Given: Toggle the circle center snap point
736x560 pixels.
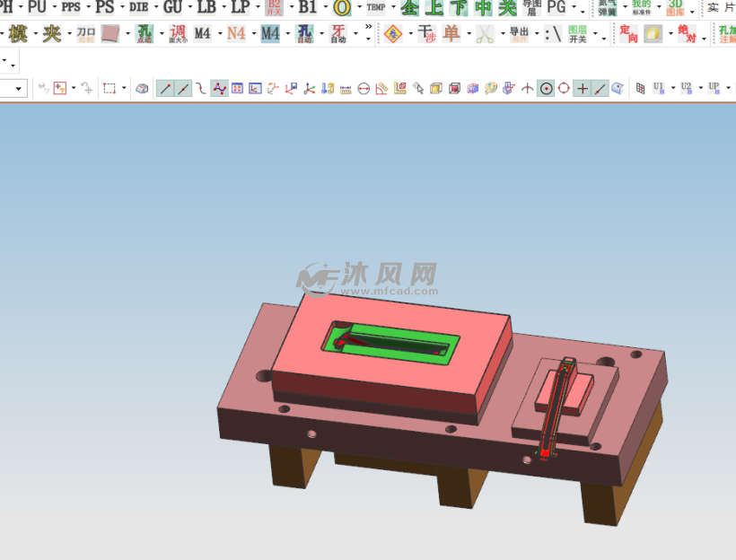Looking at the screenshot, I should point(546,88).
